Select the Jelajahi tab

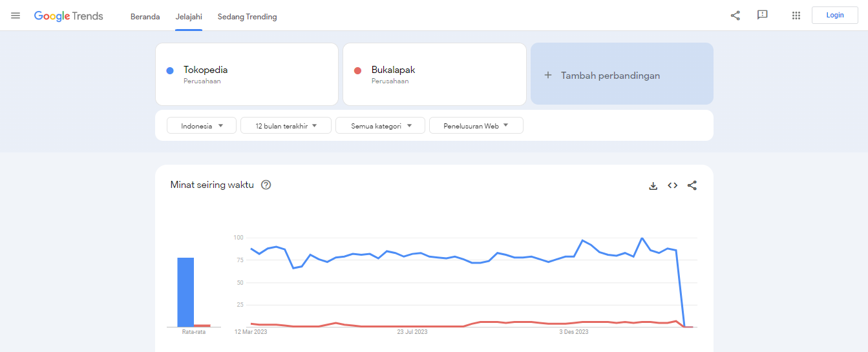[x=189, y=17]
